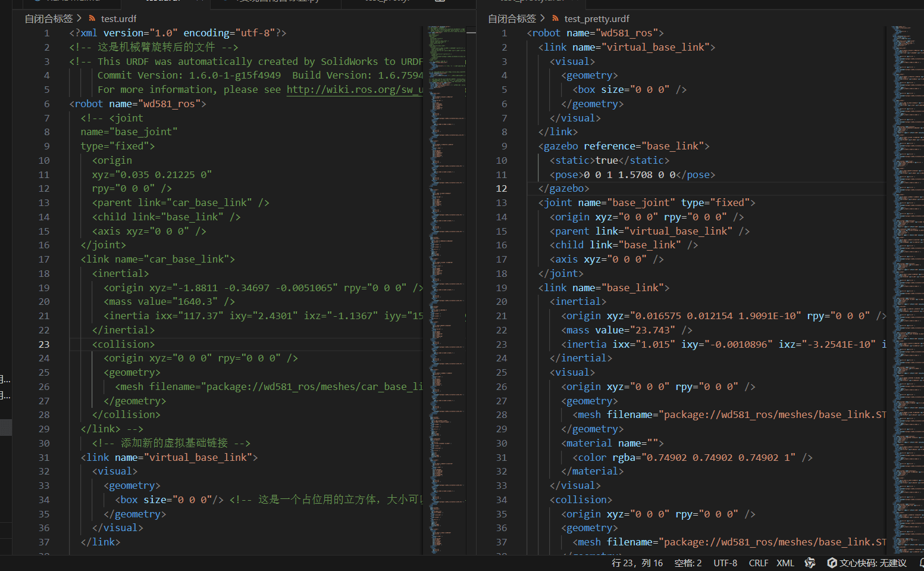Change line ending via CRLF status item

click(759, 563)
